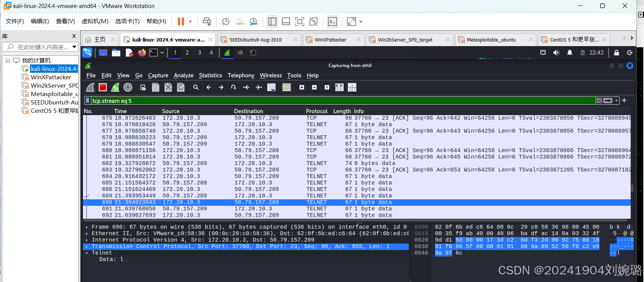Switch to Metasploitable_ubuntu tab
Viewport: 644px width, 282px height.
(495, 40)
